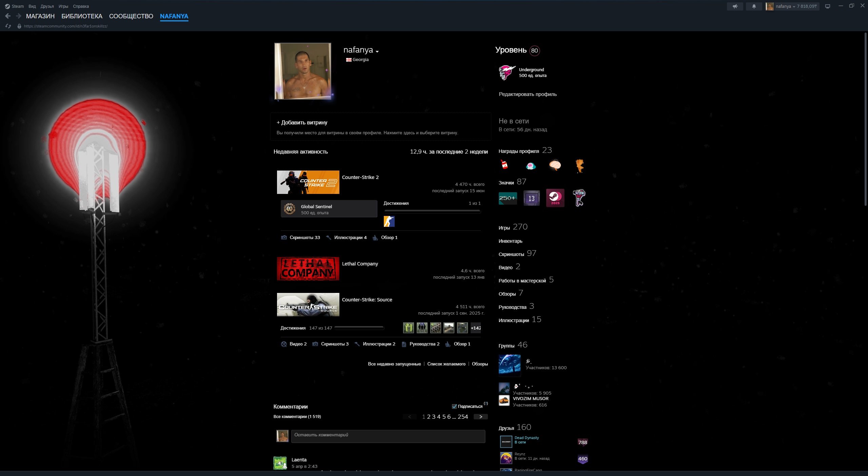Open the Вид menu
The width and height of the screenshot is (868, 476).
(32, 6)
